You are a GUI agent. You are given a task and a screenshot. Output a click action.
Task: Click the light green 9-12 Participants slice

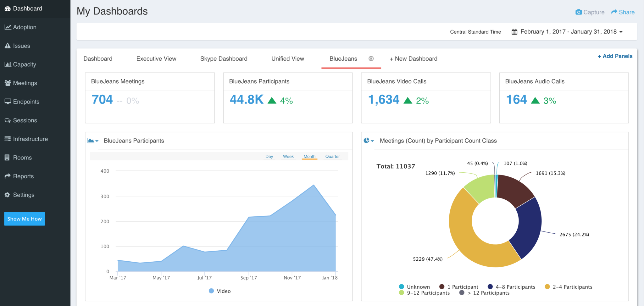coord(482,188)
